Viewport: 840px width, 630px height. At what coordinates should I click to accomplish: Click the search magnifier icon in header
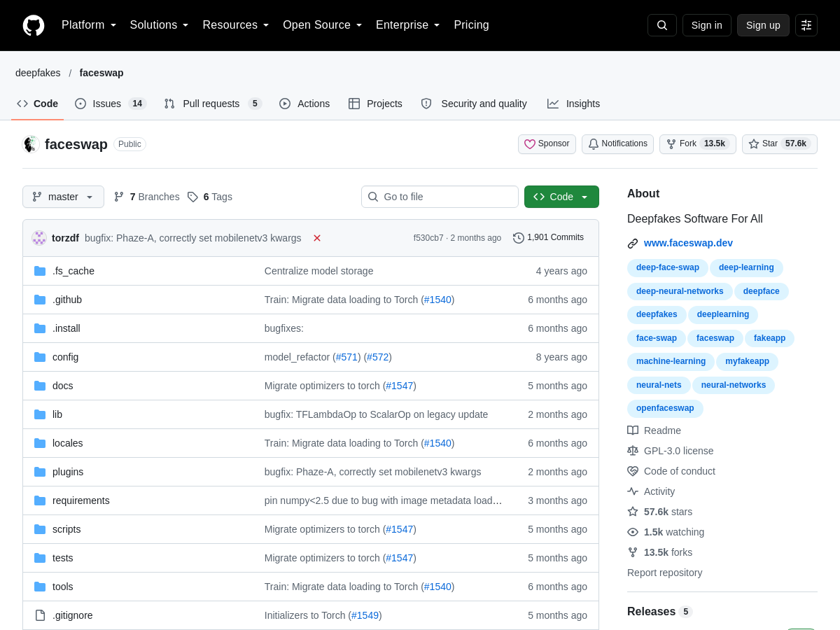click(662, 25)
